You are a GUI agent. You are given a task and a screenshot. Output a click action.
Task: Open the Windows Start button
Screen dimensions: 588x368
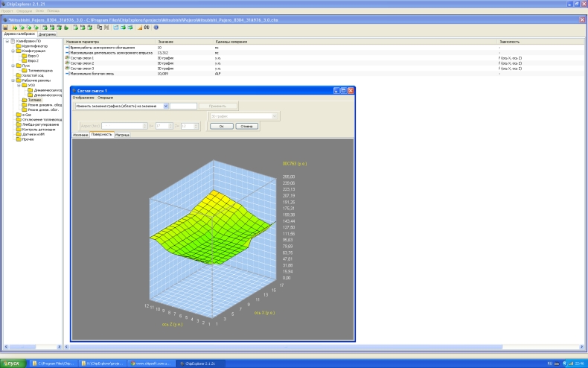click(13, 363)
